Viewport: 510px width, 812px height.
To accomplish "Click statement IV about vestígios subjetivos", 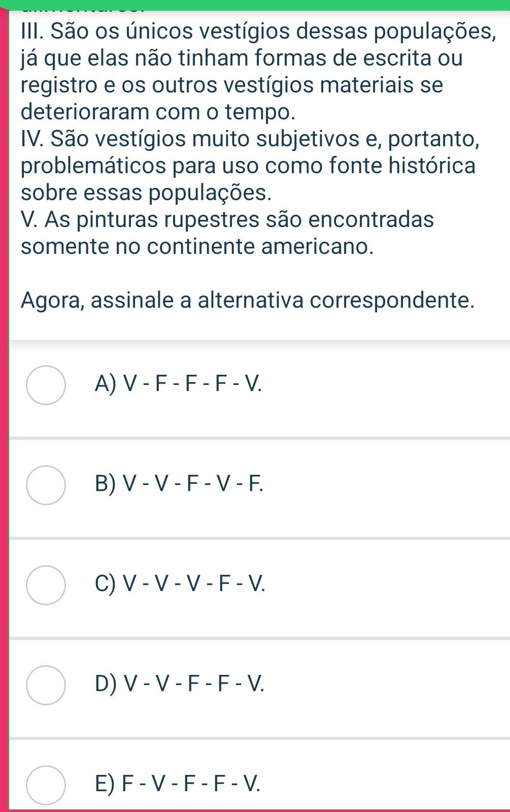I will click(x=249, y=166).
